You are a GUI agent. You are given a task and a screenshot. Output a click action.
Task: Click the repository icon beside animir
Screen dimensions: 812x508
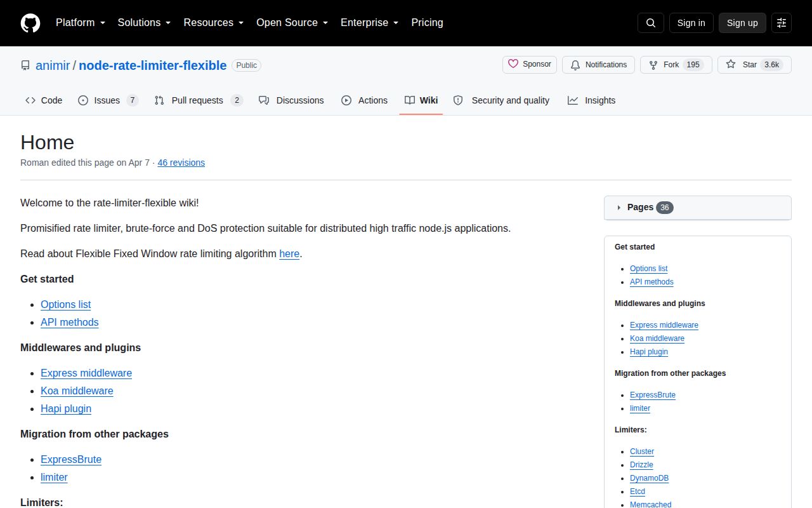(25, 65)
